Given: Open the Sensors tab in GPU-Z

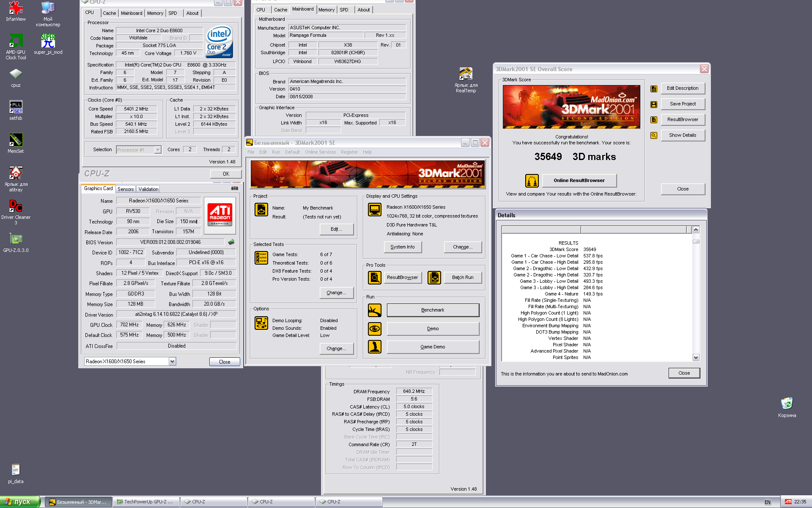Looking at the screenshot, I should (126, 189).
